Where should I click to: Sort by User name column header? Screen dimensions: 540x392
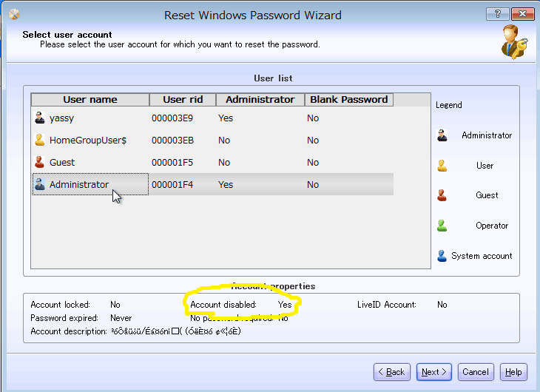coord(90,100)
